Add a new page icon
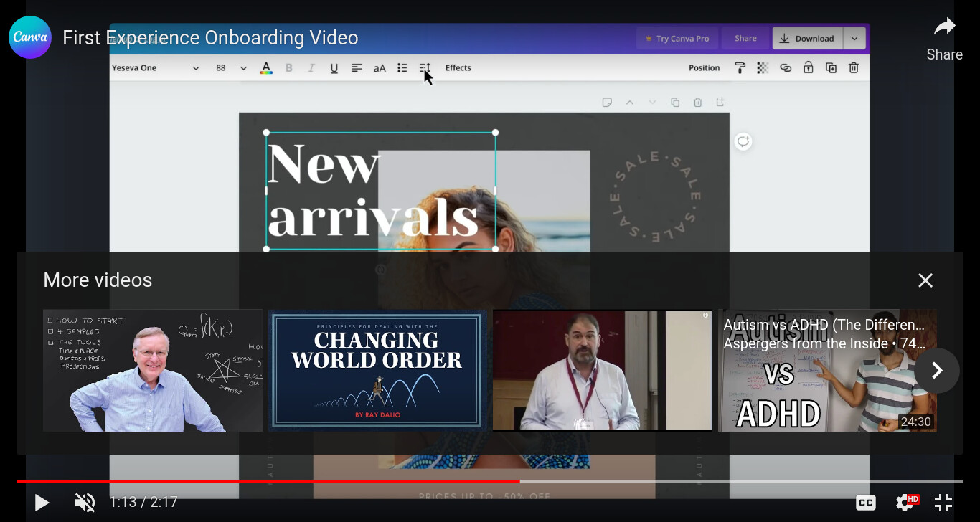The height and width of the screenshot is (522, 980). coord(720,103)
